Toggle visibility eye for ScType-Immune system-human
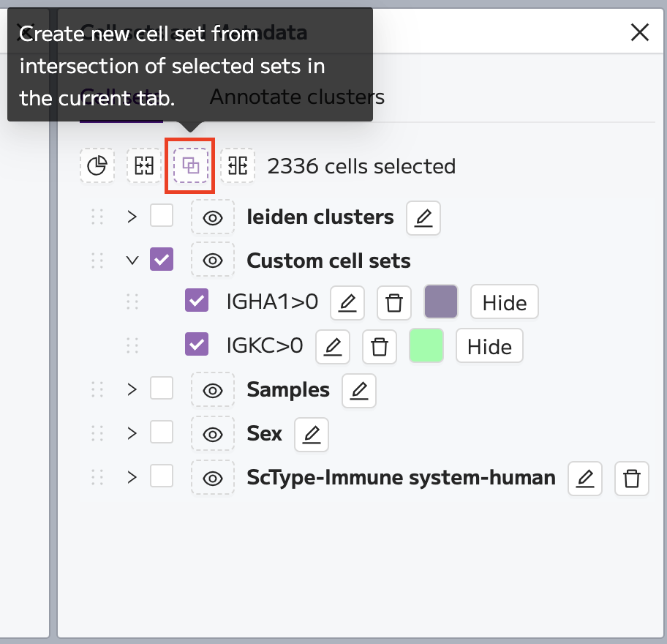The image size is (667, 644). pyautogui.click(x=213, y=478)
